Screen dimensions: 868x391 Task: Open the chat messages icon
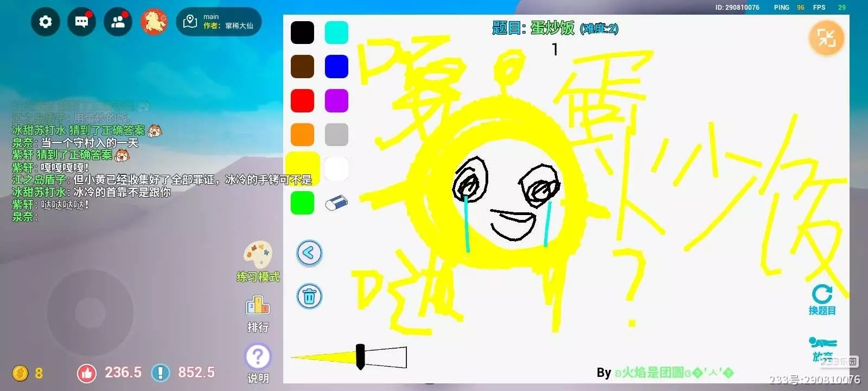click(x=82, y=22)
